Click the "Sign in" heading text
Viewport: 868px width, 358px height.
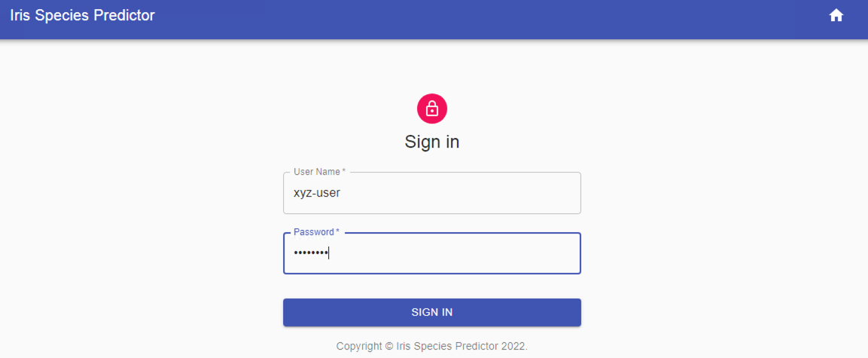click(x=432, y=142)
